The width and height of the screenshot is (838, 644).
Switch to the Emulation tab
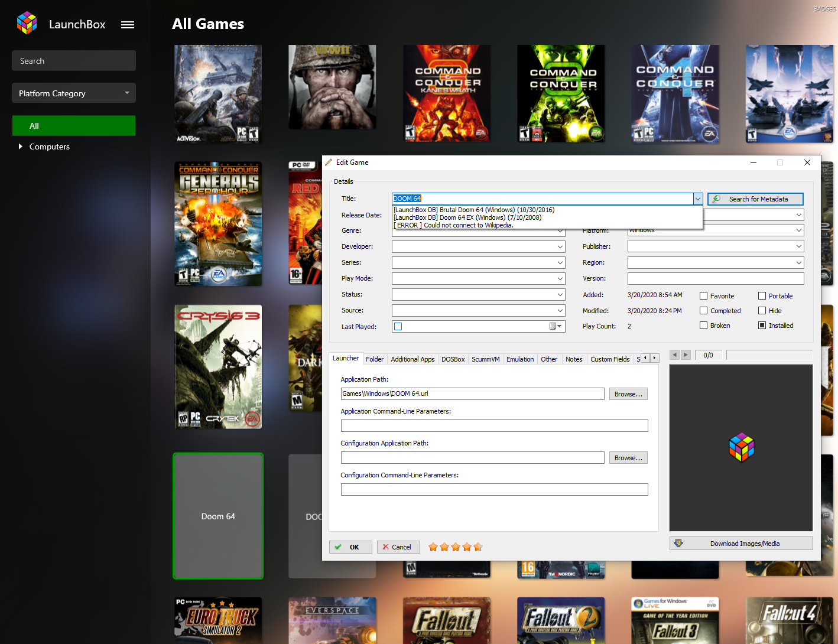(520, 359)
